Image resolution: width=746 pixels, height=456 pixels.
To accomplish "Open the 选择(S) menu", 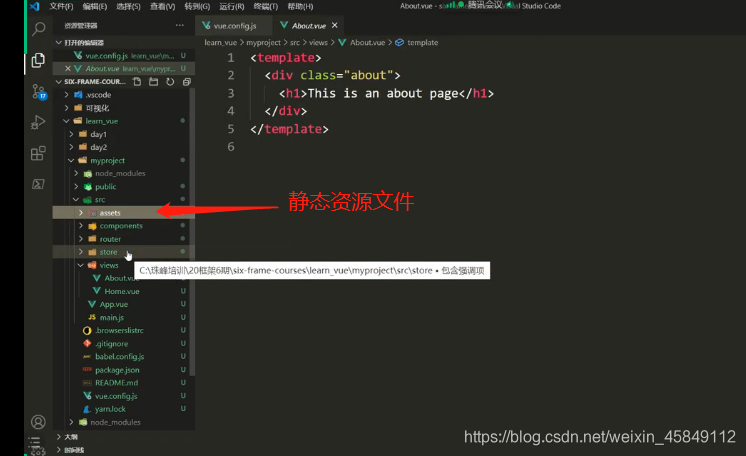I will pos(128,6).
